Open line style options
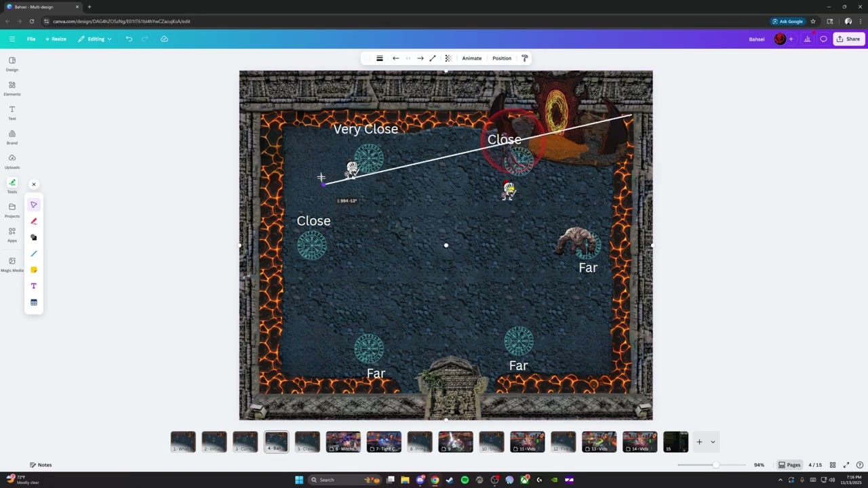The image size is (868, 488). 380,58
